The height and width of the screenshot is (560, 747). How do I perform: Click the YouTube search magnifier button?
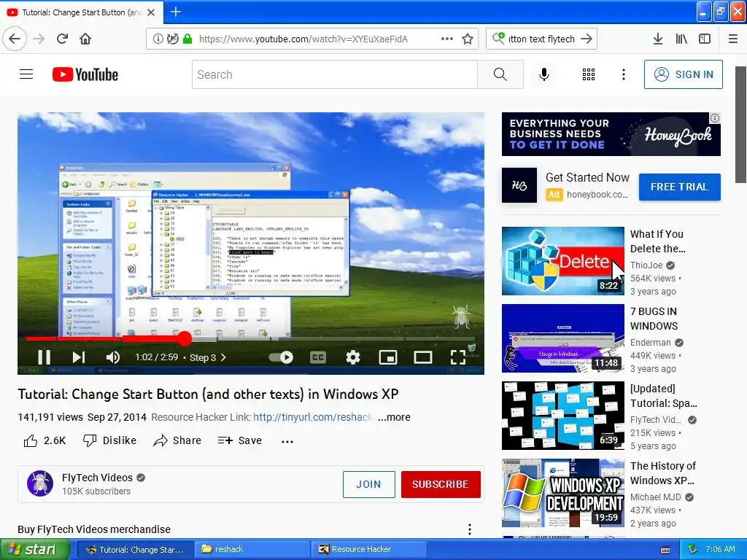click(x=500, y=74)
